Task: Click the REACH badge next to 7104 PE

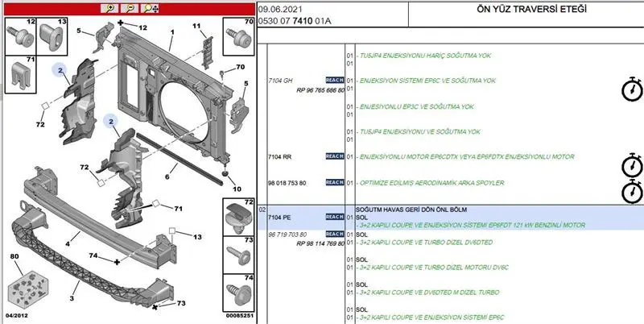Action: (334, 218)
